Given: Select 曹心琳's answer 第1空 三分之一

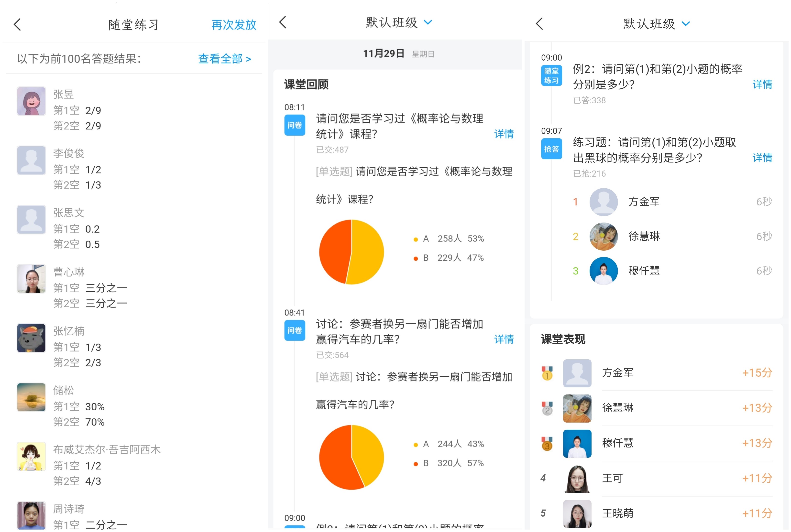Looking at the screenshot, I should coord(90,288).
